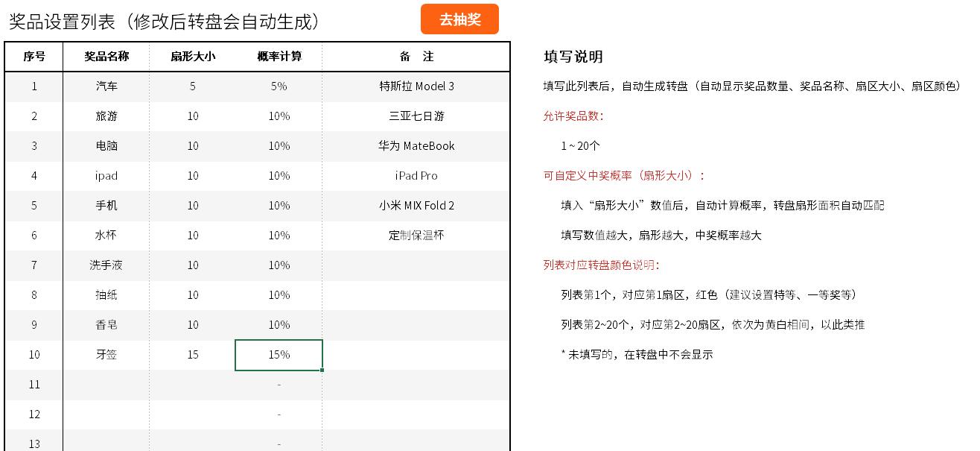The height and width of the screenshot is (451, 980).
Task: Click the selected 15% probability cell
Action: click(279, 355)
